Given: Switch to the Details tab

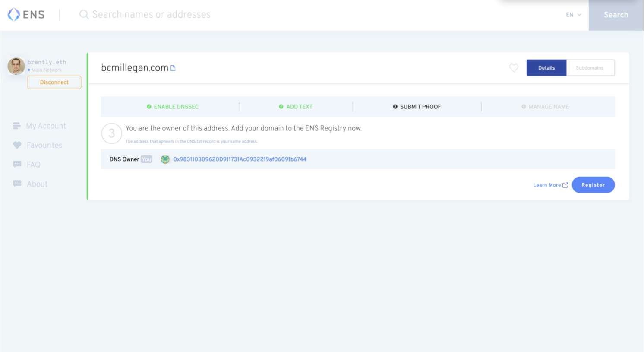Looking at the screenshot, I should point(546,68).
